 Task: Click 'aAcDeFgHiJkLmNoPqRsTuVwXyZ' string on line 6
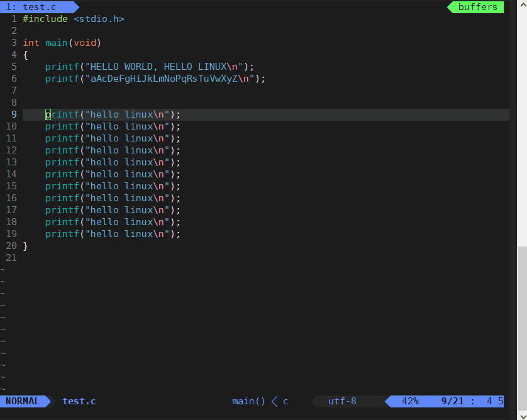[164, 79]
